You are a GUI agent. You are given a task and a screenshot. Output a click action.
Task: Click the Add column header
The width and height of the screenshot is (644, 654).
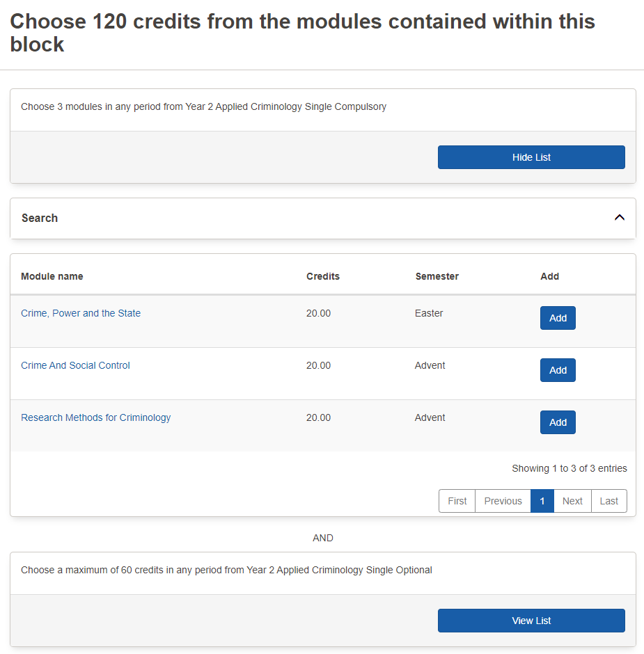[549, 276]
